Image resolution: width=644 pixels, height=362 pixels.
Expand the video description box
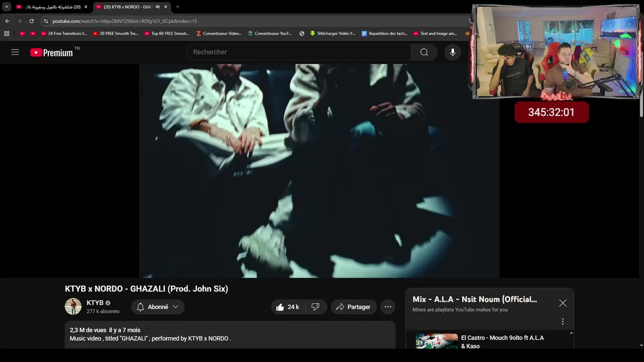pos(230,335)
